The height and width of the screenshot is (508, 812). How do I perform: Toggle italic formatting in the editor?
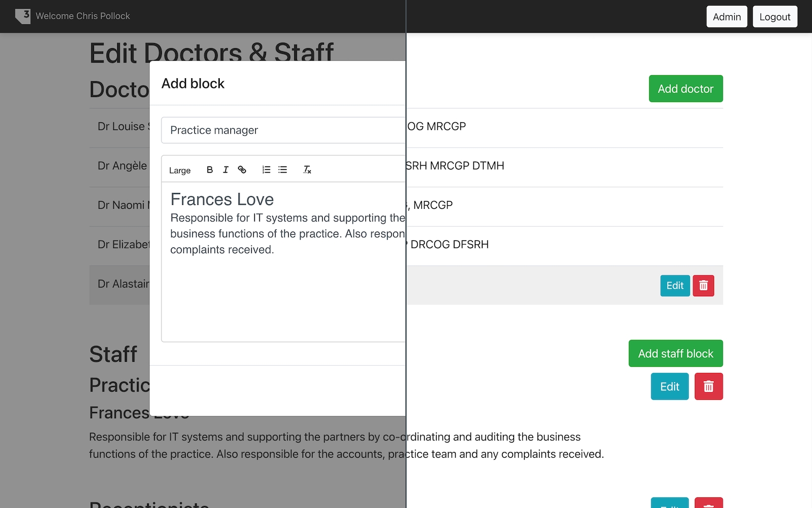[226, 170]
